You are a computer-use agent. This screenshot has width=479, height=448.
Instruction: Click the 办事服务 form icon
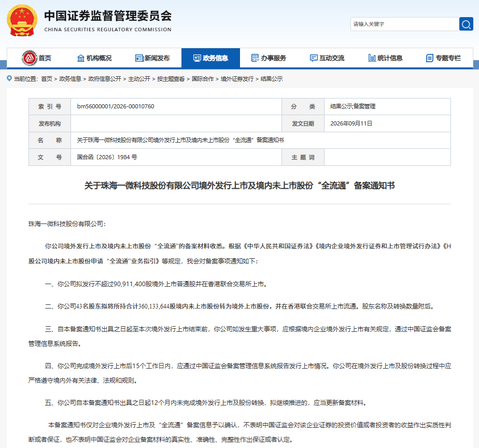(255, 58)
